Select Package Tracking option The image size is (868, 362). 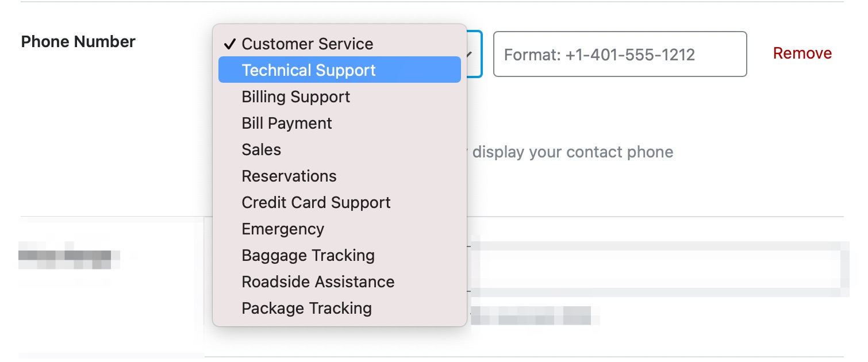pos(339,308)
